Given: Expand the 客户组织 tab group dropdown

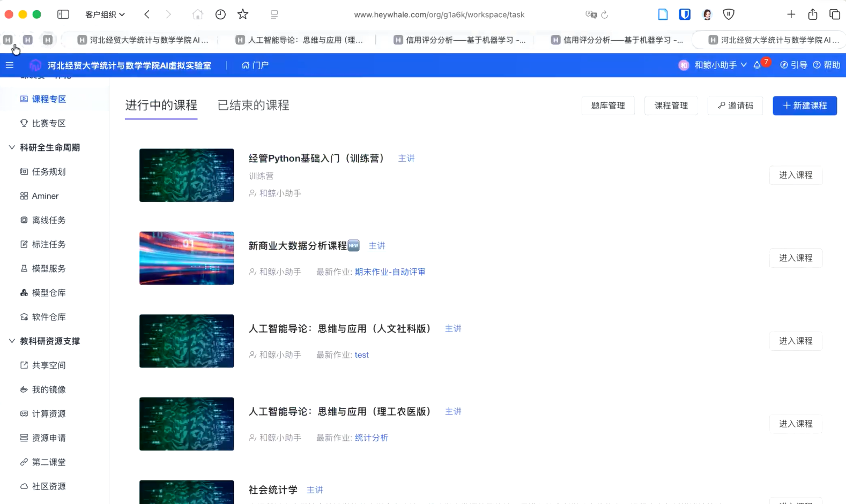Looking at the screenshot, I should [x=105, y=14].
